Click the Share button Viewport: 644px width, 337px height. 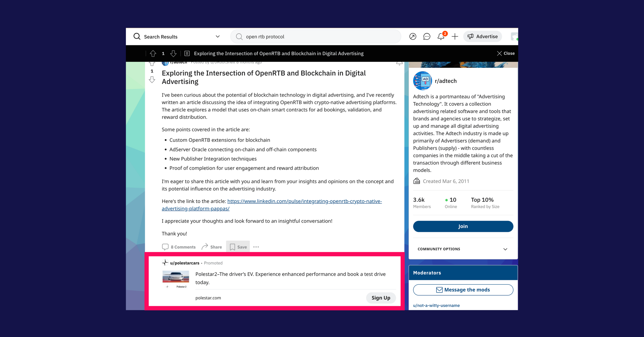[211, 247]
